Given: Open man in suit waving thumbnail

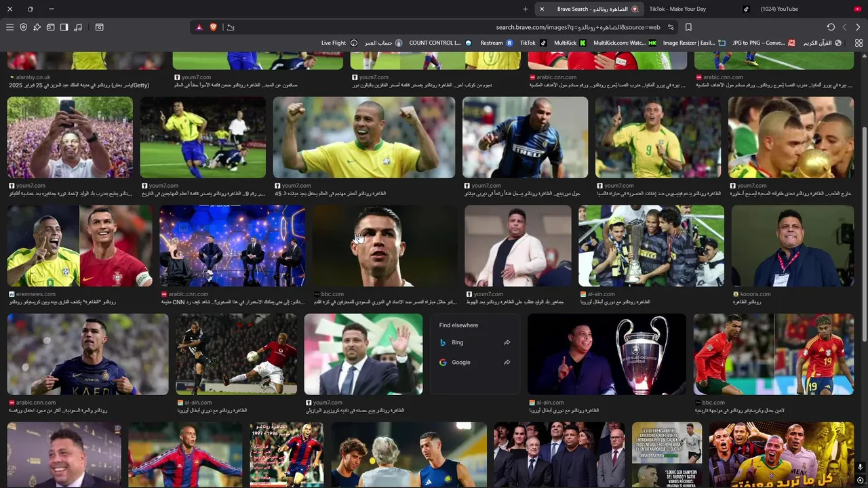Looking at the screenshot, I should pyautogui.click(x=363, y=354).
